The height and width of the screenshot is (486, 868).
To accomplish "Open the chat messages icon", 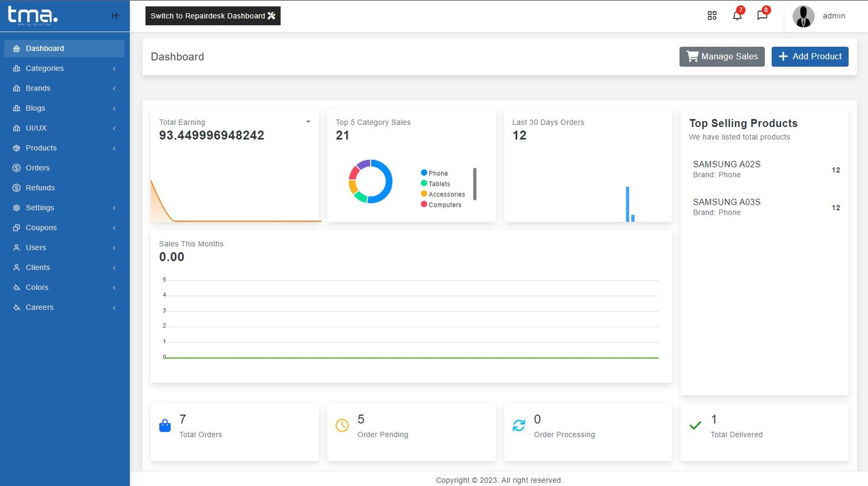I will (762, 16).
